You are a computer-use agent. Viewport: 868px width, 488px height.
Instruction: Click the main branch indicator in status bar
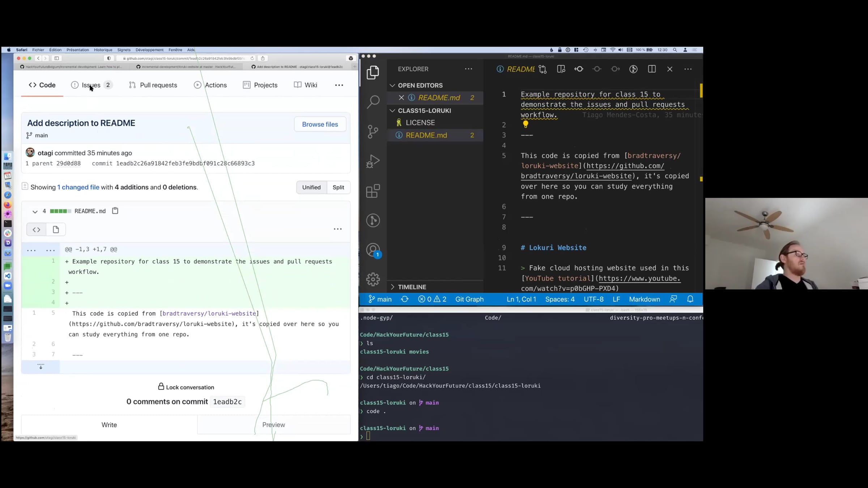pyautogui.click(x=380, y=299)
